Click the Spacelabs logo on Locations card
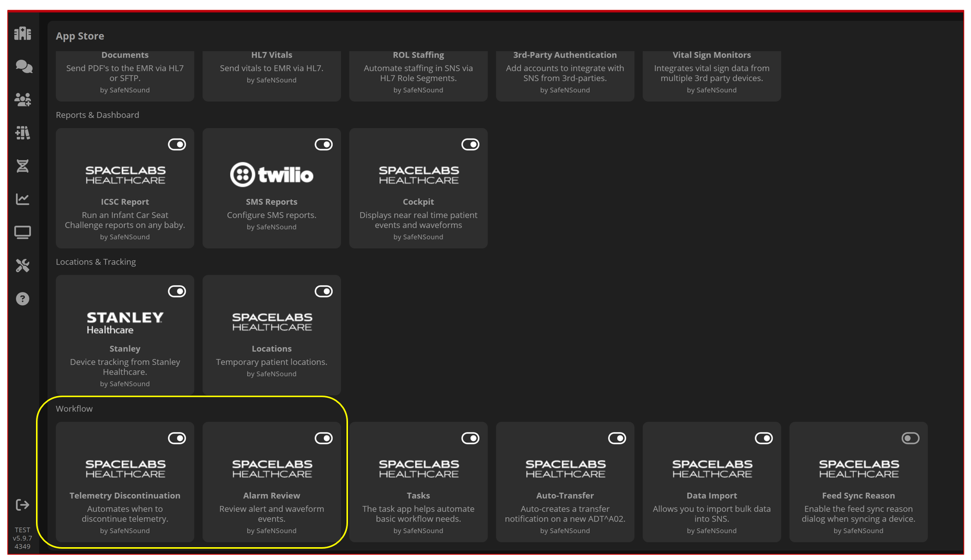The height and width of the screenshot is (560, 971). (271, 322)
